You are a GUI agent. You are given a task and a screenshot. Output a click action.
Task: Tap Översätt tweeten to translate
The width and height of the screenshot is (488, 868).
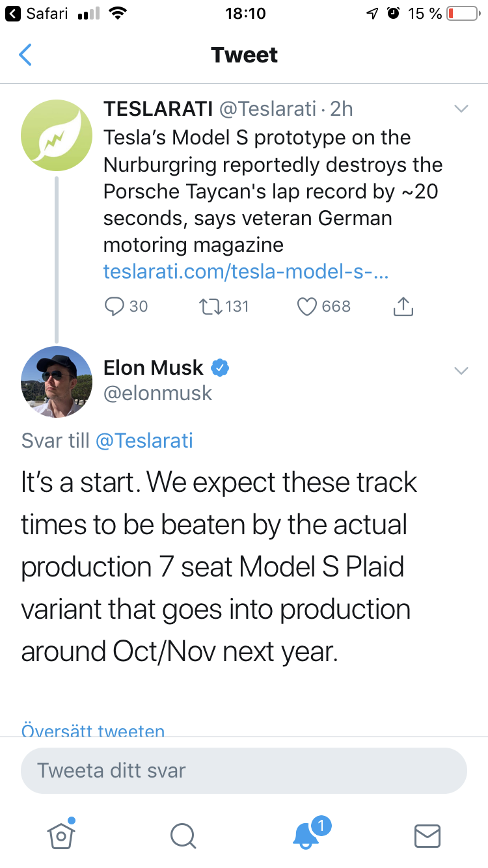pyautogui.click(x=93, y=730)
